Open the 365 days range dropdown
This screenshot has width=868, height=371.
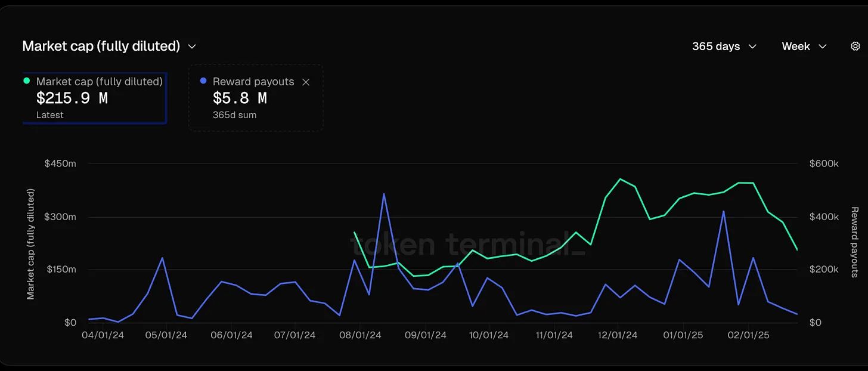(x=724, y=46)
